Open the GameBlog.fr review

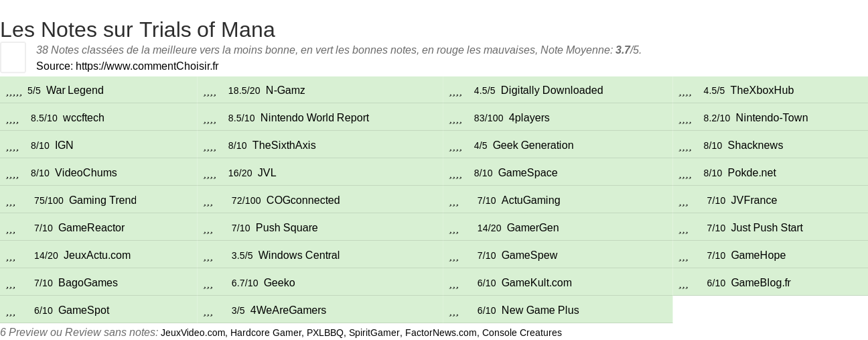pos(761,283)
